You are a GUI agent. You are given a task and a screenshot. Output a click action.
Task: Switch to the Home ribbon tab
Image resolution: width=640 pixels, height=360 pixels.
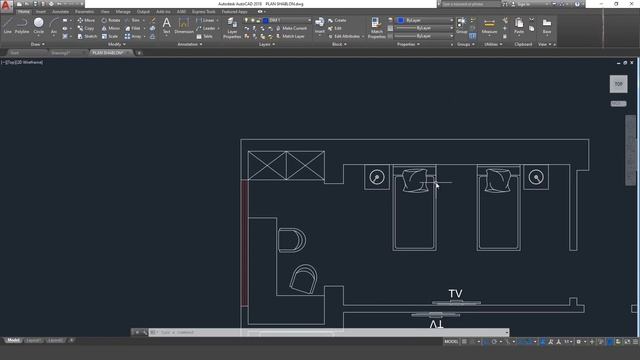23,11
